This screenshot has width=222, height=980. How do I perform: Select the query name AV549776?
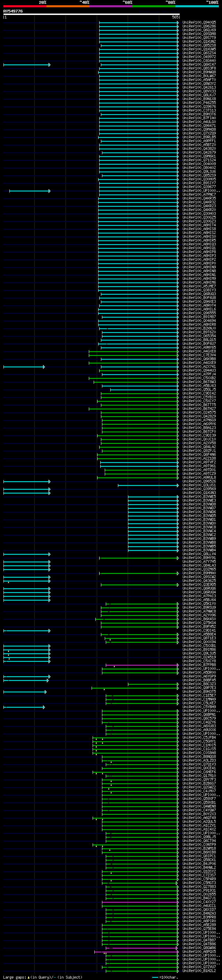(x=13, y=11)
